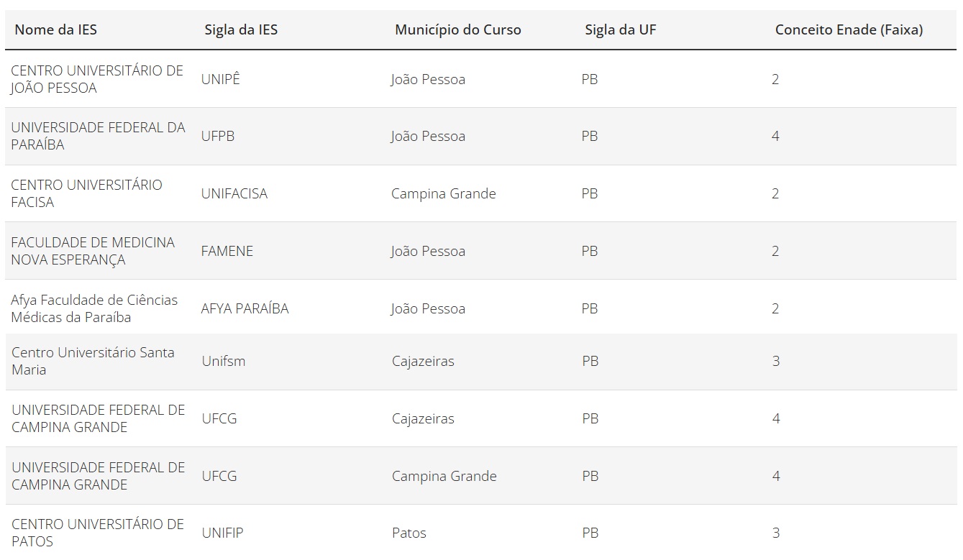Click the Universidade Federal da Paraíba name

coord(98,136)
